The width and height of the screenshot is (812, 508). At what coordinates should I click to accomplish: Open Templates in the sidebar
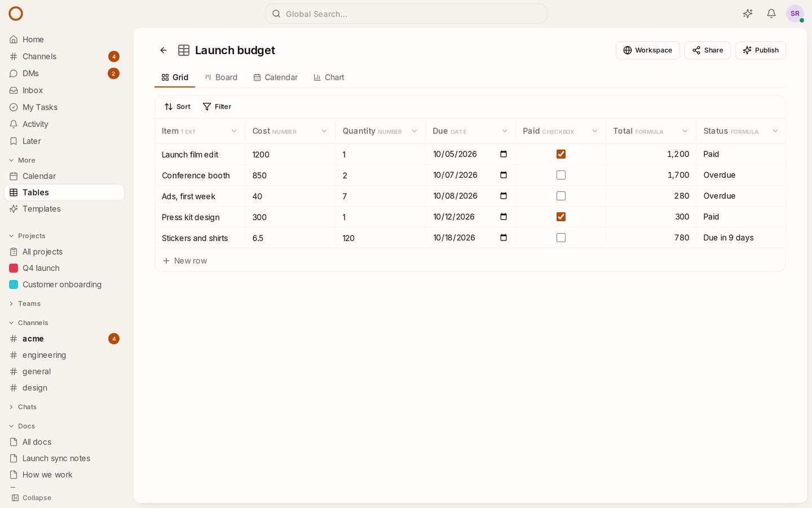click(x=64, y=209)
